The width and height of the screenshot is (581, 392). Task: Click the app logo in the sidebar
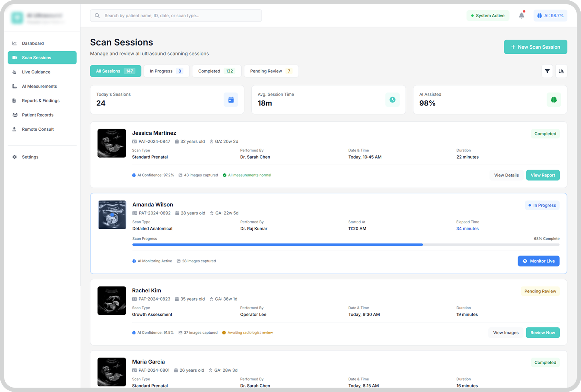17,18
